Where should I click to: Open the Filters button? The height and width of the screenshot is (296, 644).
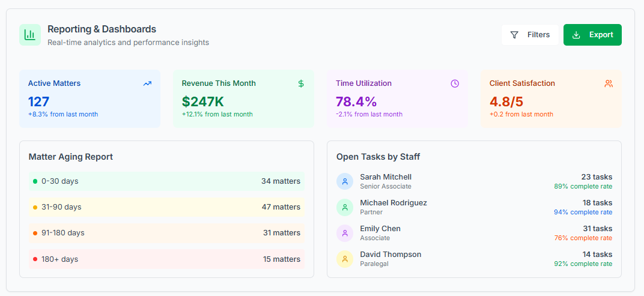point(530,35)
